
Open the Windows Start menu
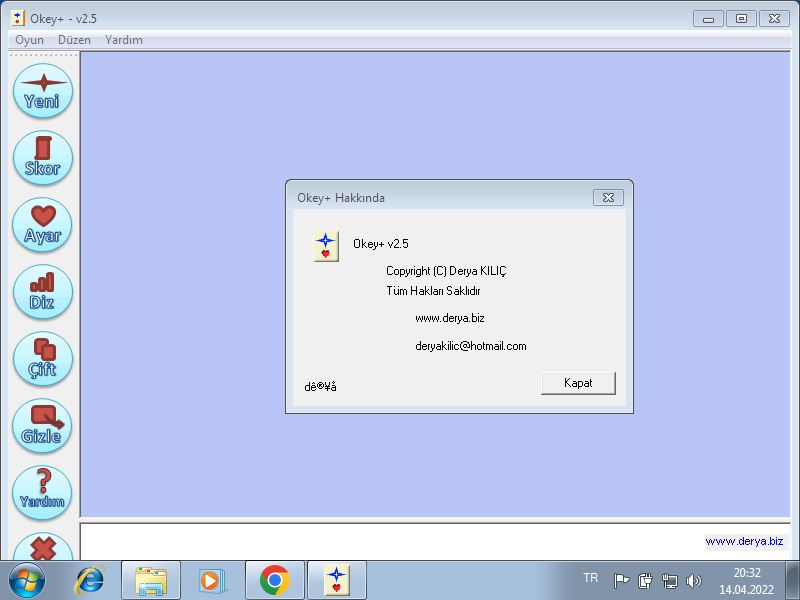coord(27,581)
